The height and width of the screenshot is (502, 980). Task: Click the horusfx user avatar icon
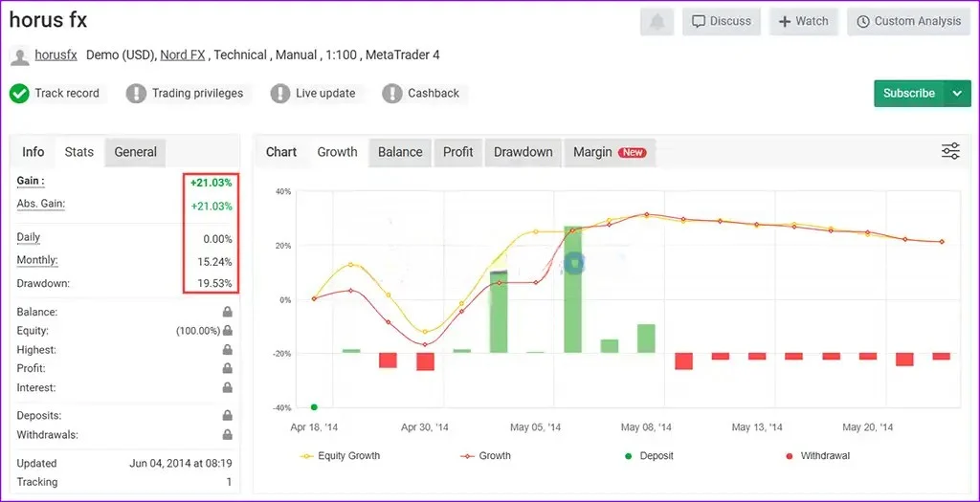tap(19, 55)
